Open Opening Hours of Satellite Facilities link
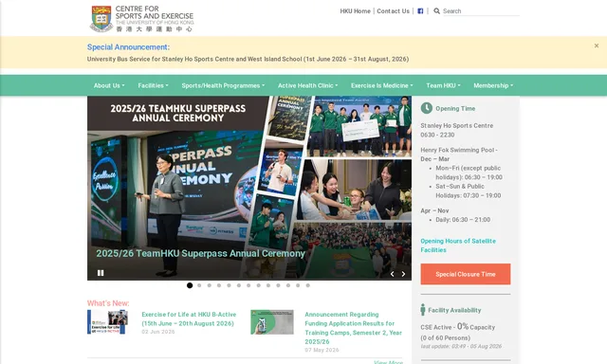607x364 pixels. [458, 246]
